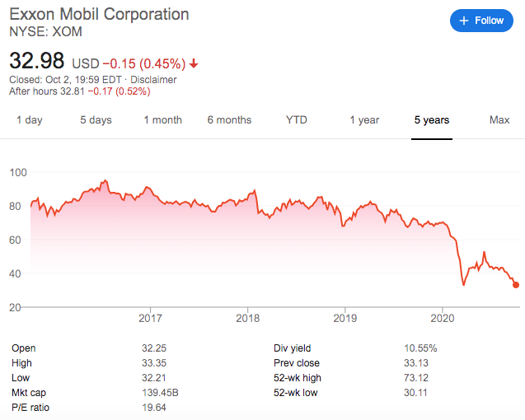The width and height of the screenshot is (525, 420).
Task: Select the 5 days range tab
Action: pyautogui.click(x=96, y=119)
